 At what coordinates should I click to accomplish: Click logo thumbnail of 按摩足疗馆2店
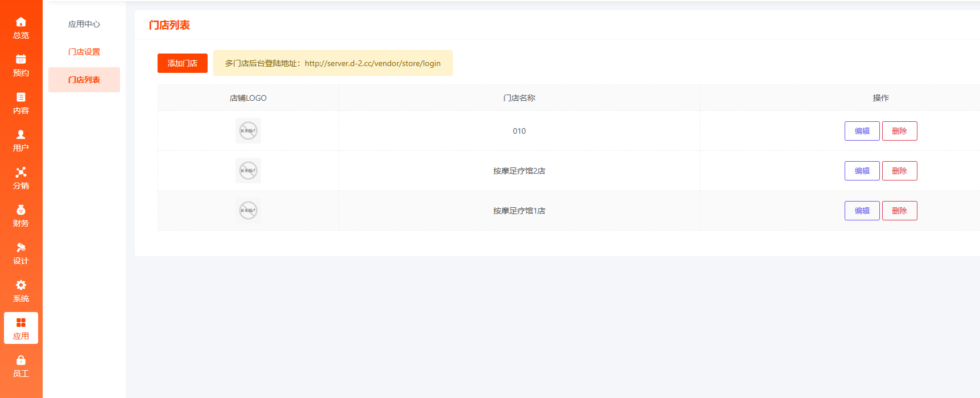248,171
